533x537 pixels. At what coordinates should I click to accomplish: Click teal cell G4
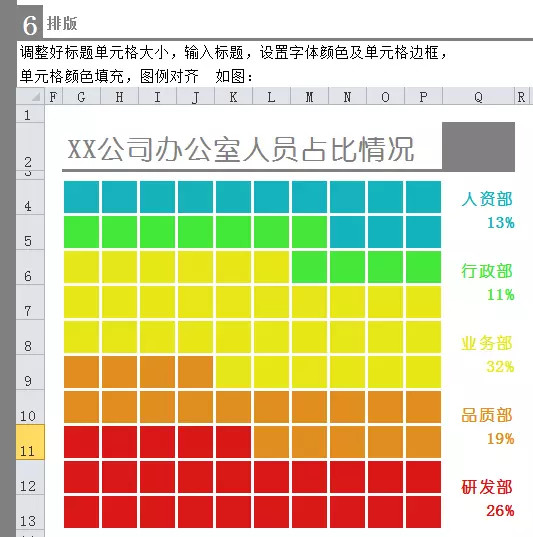(82, 197)
